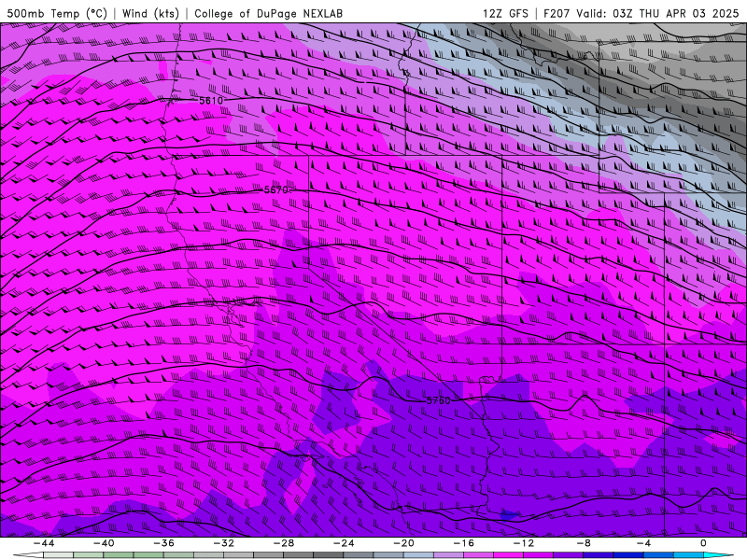Click the 5610 height contour label

point(211,101)
